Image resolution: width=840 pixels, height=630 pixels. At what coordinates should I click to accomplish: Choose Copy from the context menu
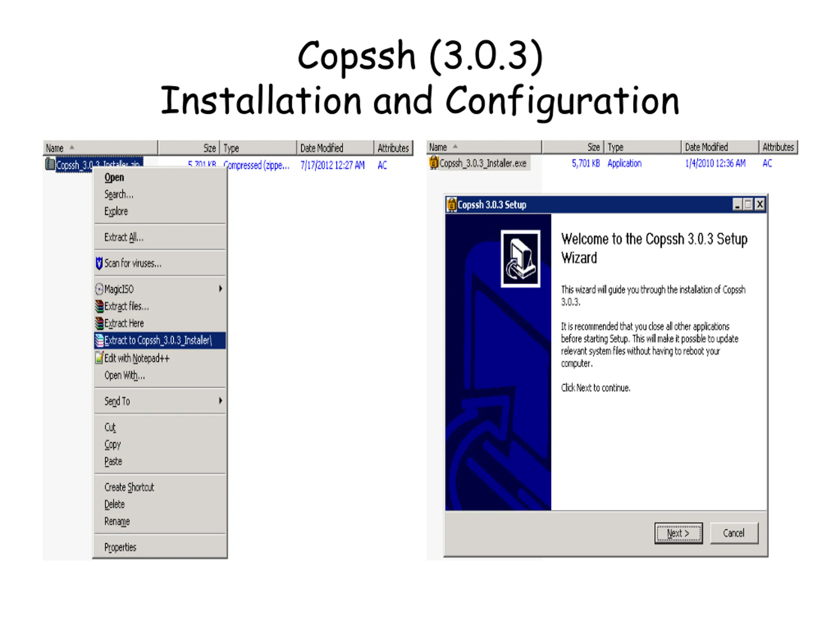(x=159, y=444)
